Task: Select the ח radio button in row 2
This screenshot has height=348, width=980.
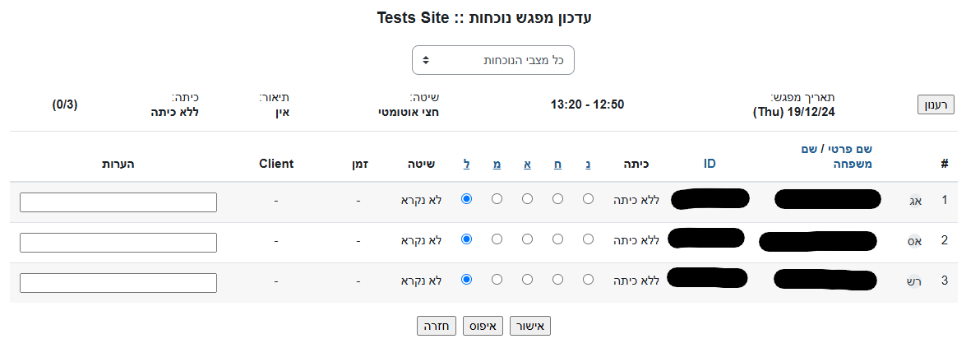Action: (558, 239)
